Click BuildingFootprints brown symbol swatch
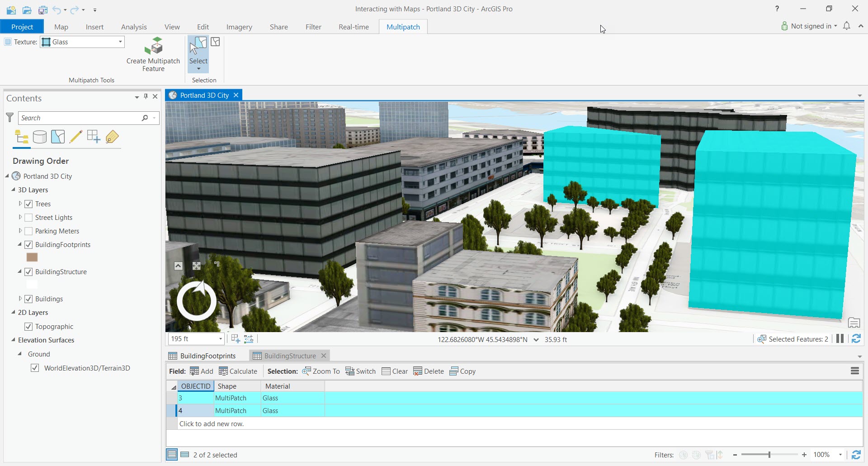 point(32,257)
